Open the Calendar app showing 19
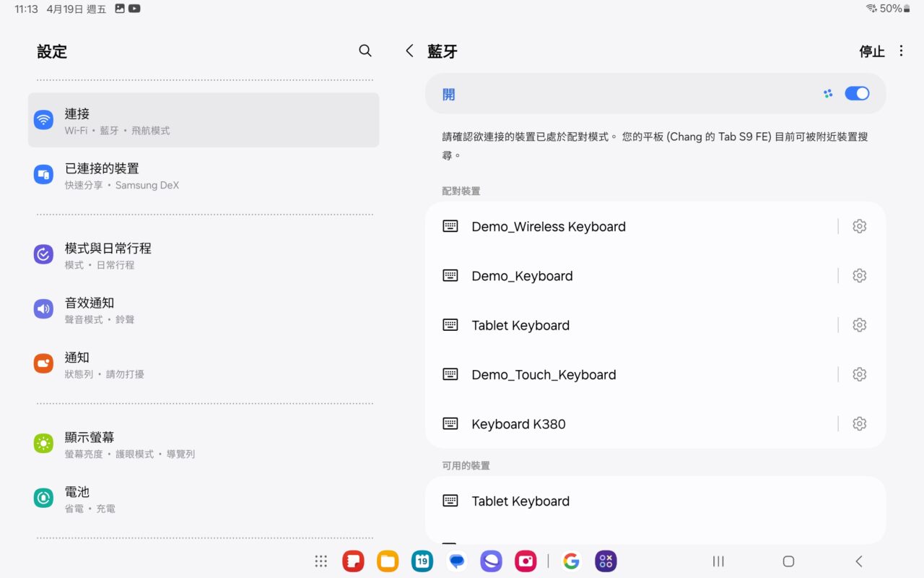The height and width of the screenshot is (578, 924). tap(422, 561)
